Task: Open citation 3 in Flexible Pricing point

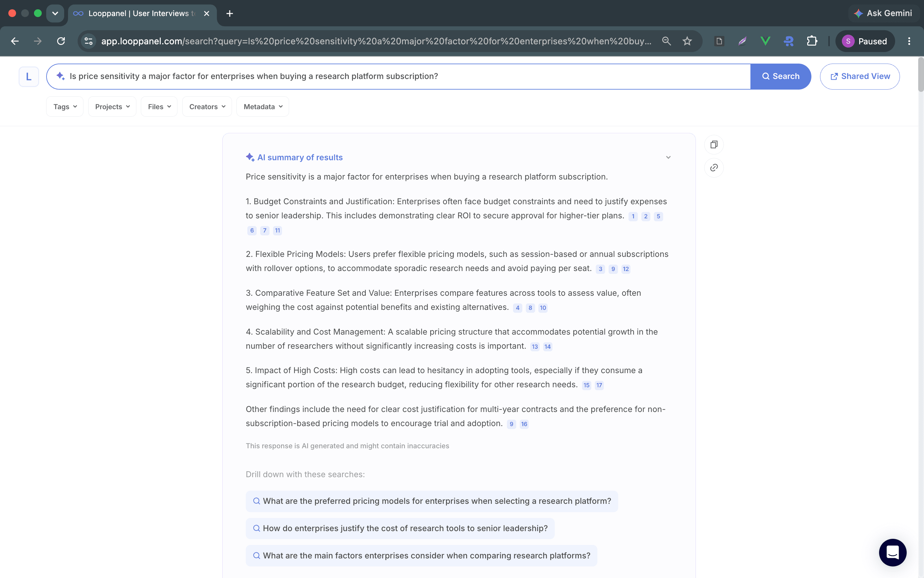Action: point(600,269)
